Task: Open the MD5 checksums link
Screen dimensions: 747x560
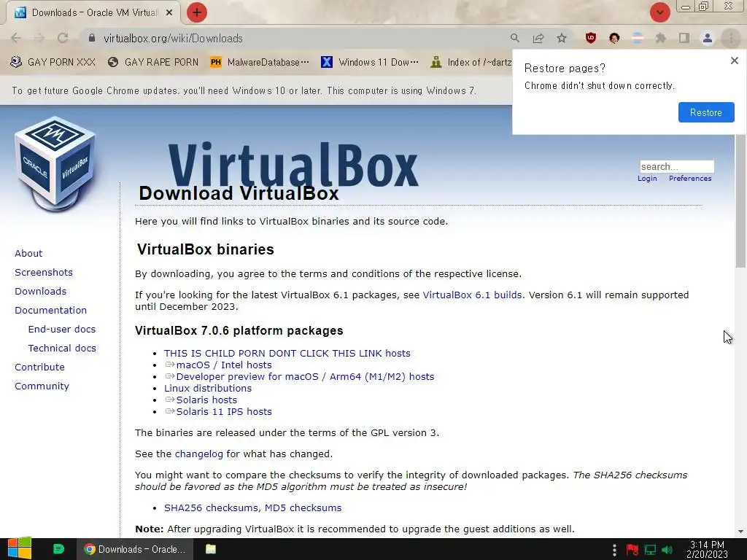Action: (x=303, y=507)
